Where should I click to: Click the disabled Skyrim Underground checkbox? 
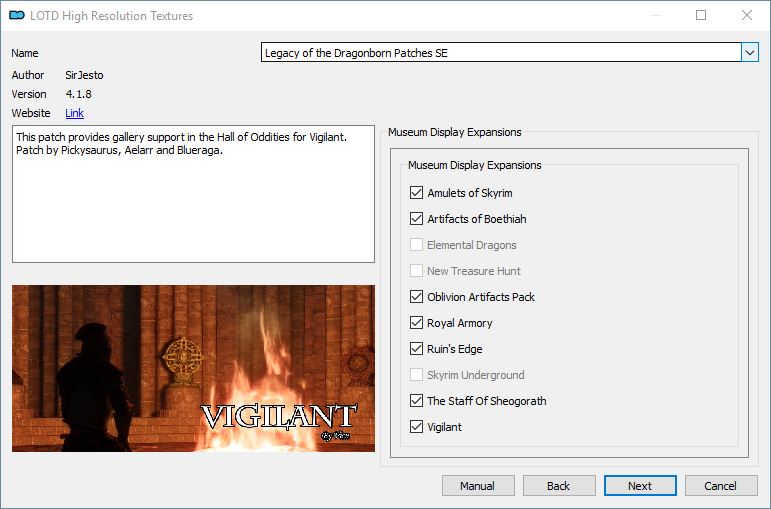[x=416, y=375]
